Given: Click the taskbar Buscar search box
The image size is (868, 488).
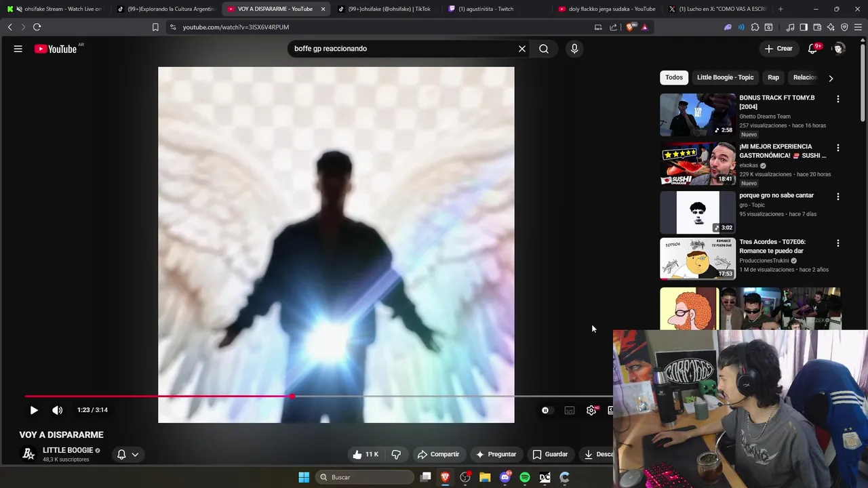Looking at the screenshot, I should click(366, 477).
